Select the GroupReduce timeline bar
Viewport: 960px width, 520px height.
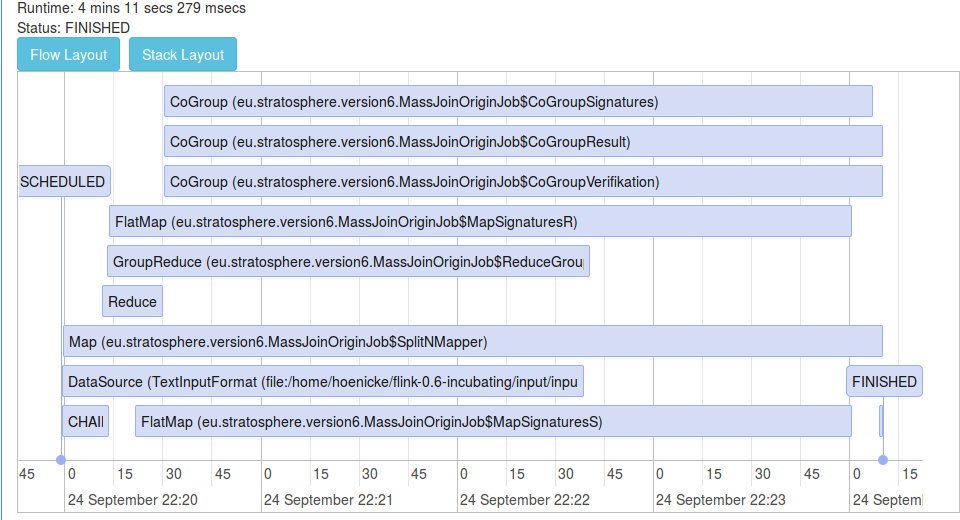[x=348, y=261]
